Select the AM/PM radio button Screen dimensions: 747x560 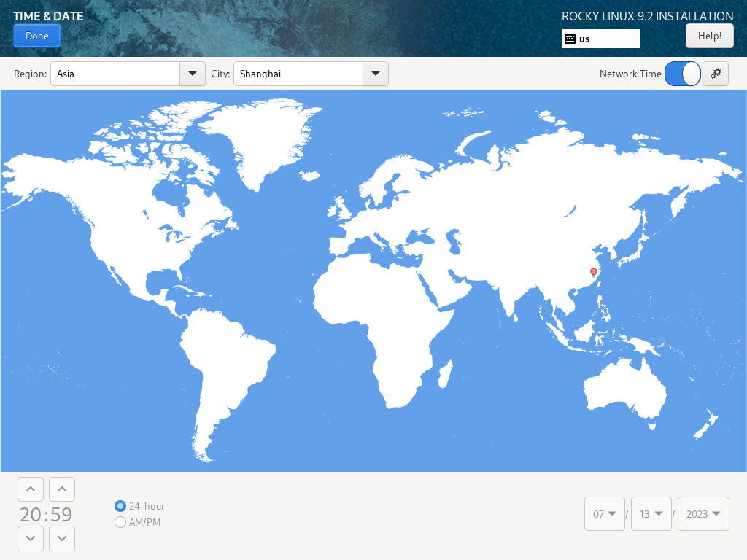(120, 522)
